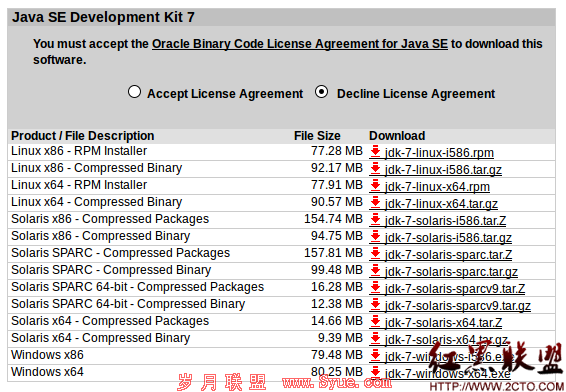Click download arrow icon for jdk-7-linux-i586.rpm

375,151
